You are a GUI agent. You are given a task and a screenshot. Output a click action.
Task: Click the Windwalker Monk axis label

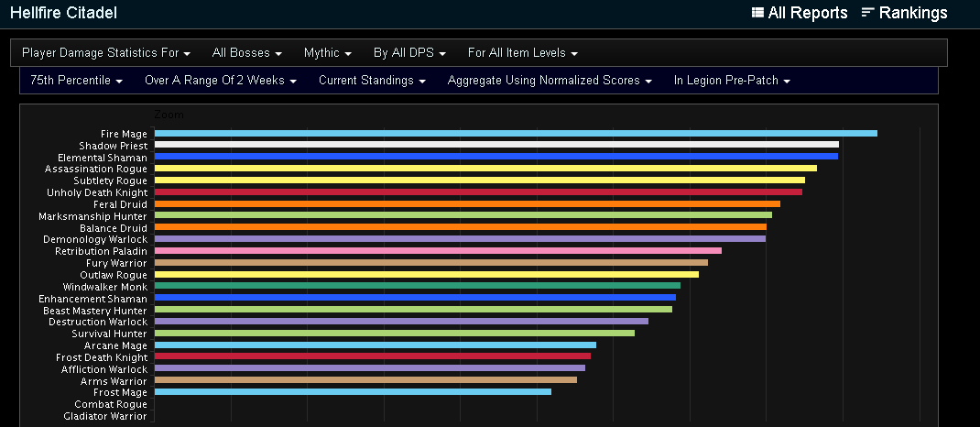coord(105,287)
